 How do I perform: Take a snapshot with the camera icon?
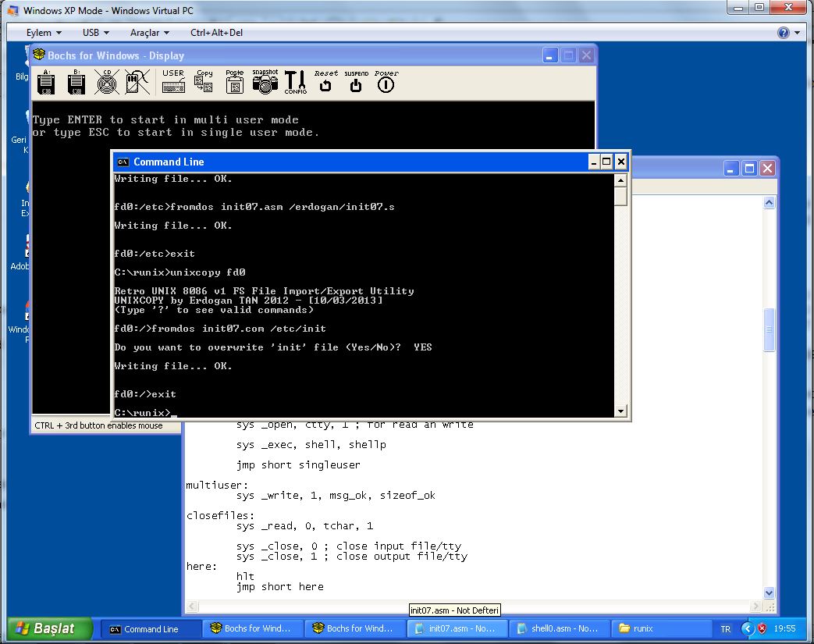[x=265, y=81]
